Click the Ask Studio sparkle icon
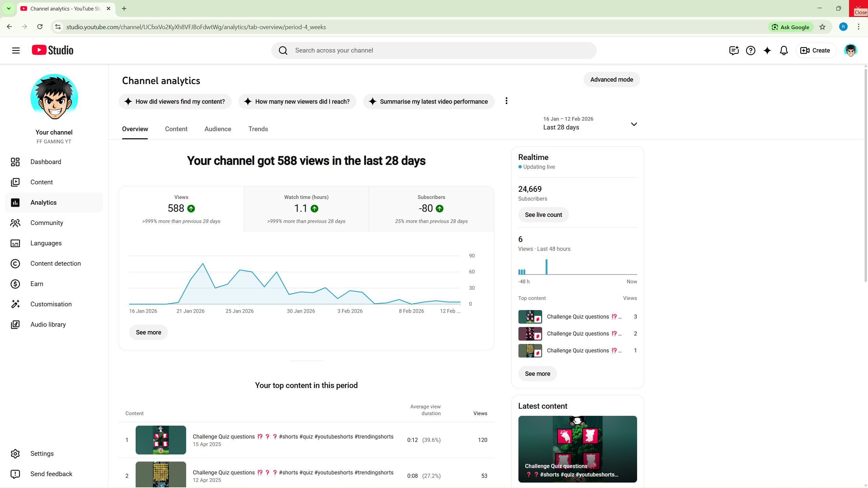The image size is (868, 488). (x=767, y=50)
